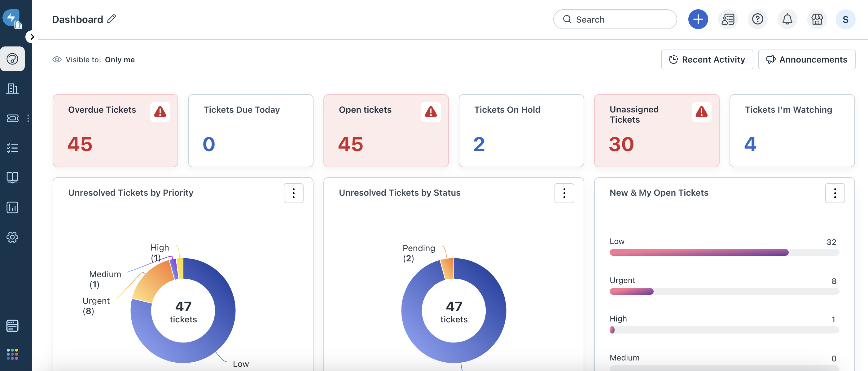Expand the collapsed sidebar with arrow
The image size is (868, 371).
pyautogui.click(x=32, y=37)
